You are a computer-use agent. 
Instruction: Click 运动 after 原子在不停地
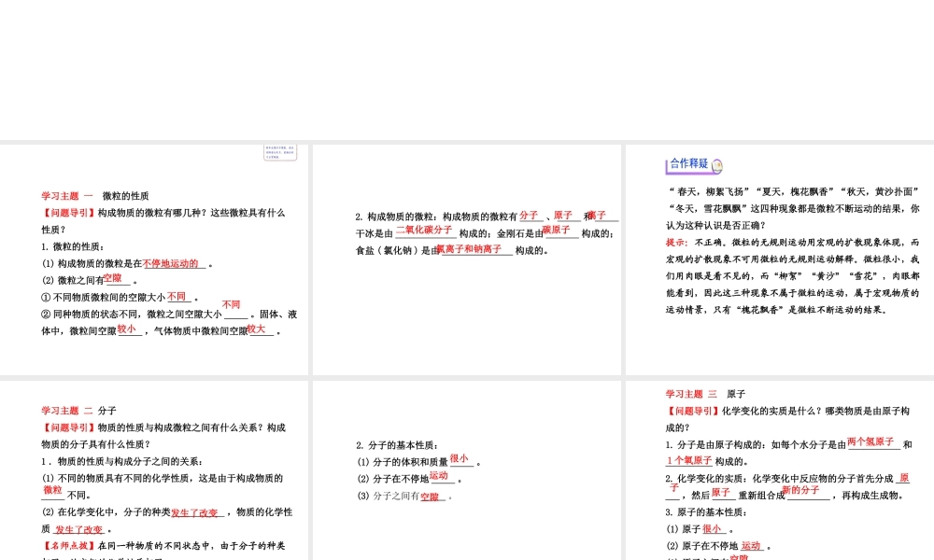(751, 545)
